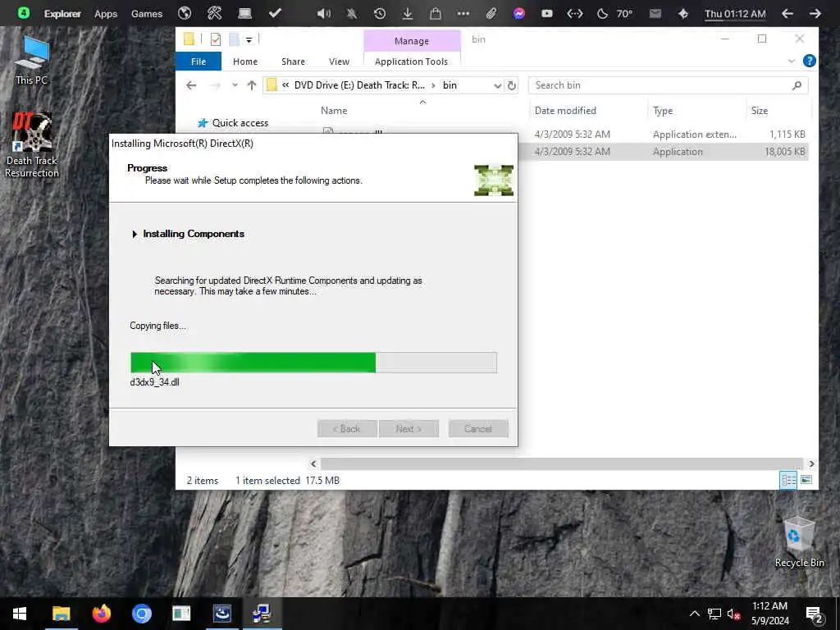Viewport: 840px width, 630px height.
Task: Click the YouTube icon in the top bar
Action: point(547,13)
